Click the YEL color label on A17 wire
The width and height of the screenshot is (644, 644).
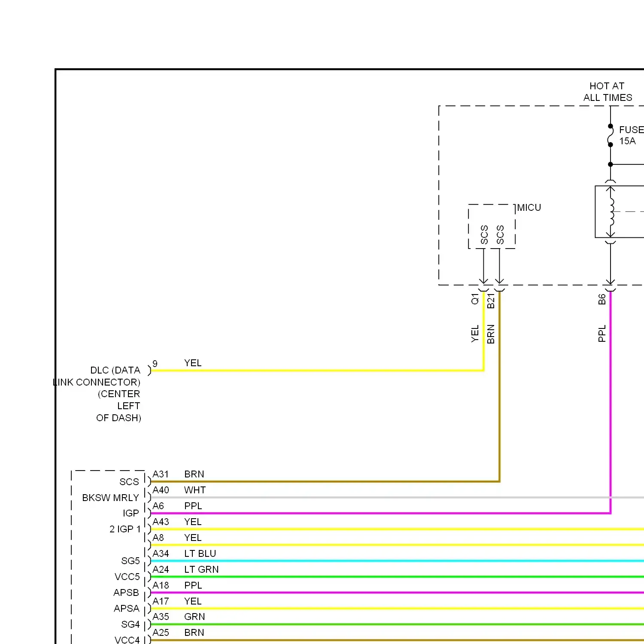point(193,601)
